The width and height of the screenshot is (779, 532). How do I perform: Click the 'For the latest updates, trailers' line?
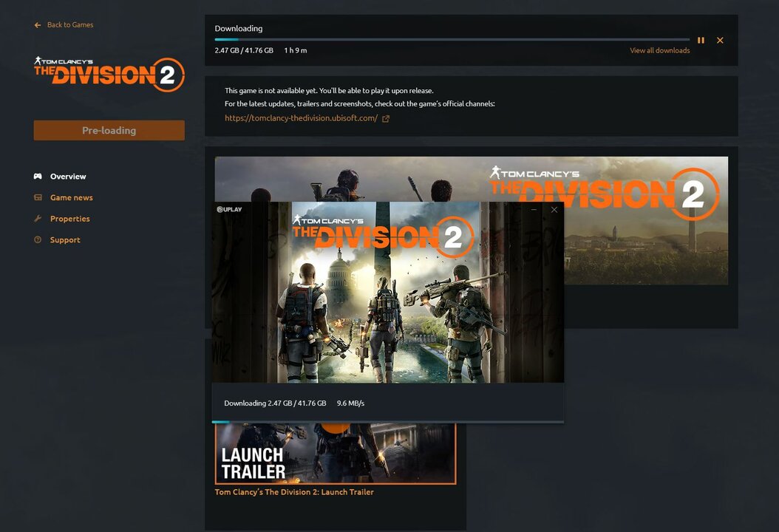[x=360, y=104]
